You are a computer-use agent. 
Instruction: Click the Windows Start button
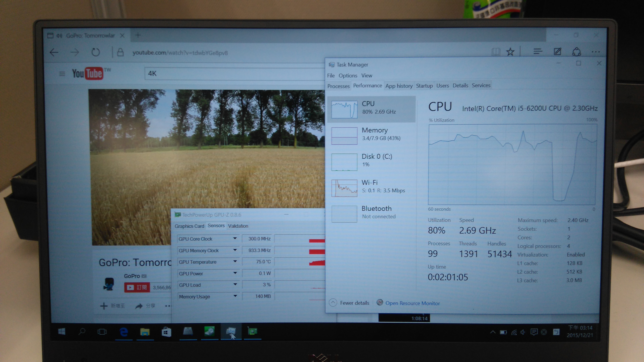coord(61,332)
